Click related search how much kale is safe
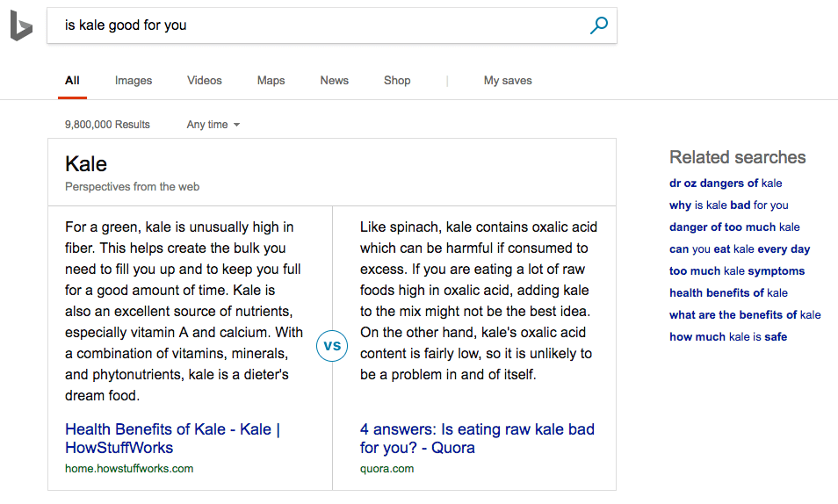 (x=728, y=336)
